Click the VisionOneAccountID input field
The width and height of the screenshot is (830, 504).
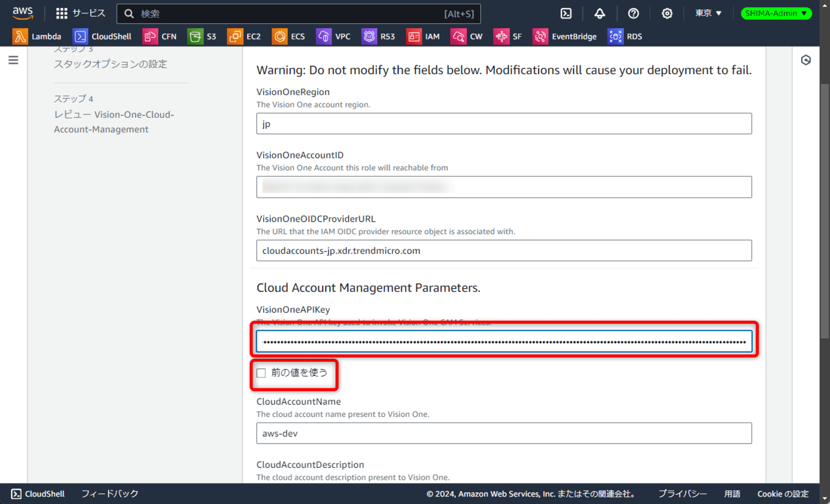coord(504,187)
